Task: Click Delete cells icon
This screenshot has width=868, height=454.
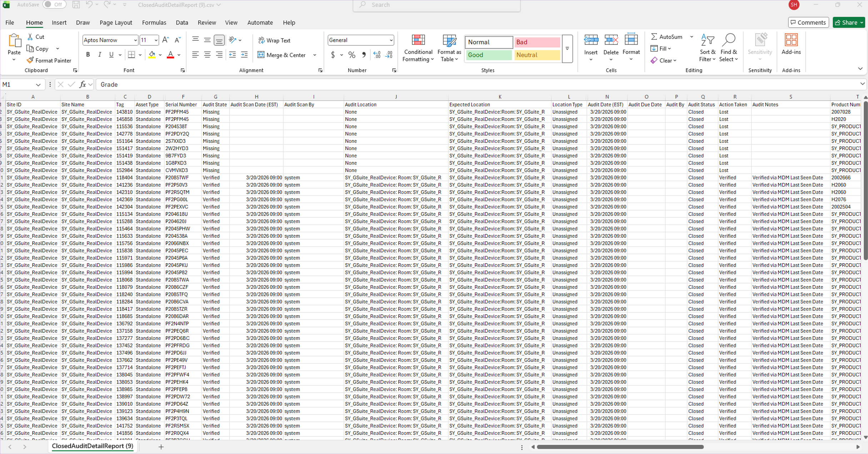Action: point(611,40)
